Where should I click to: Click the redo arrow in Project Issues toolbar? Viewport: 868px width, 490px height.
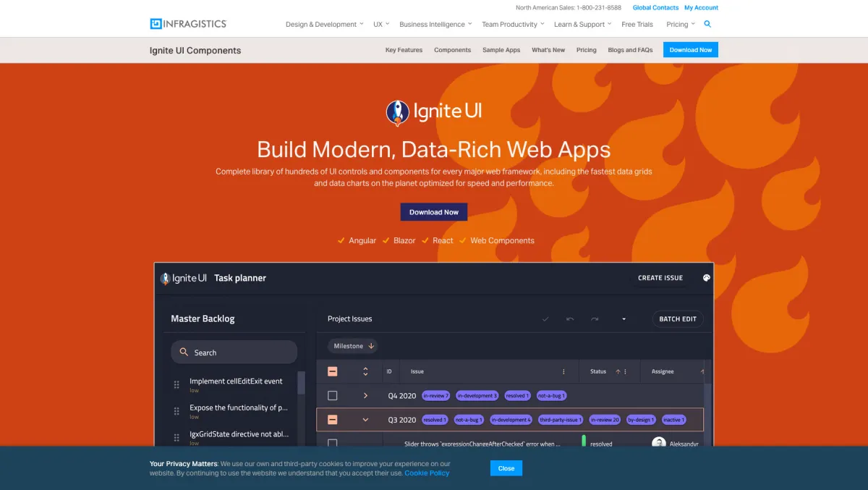tap(595, 318)
